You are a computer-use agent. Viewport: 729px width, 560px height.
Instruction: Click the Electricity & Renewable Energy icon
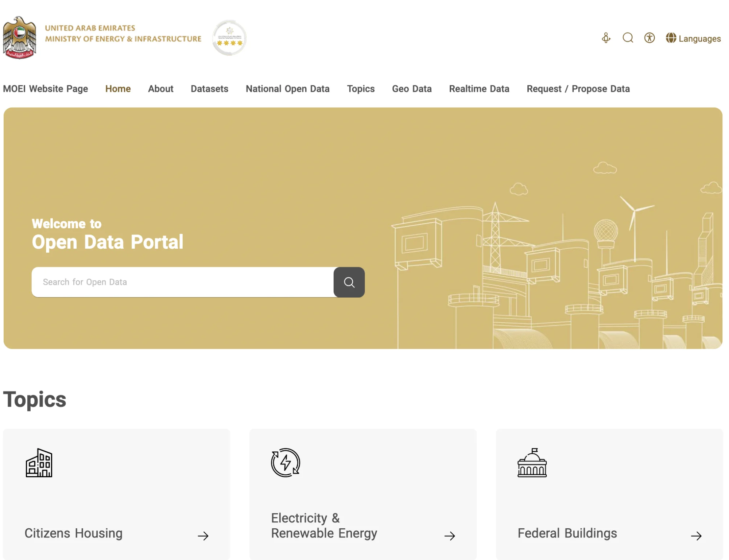click(286, 463)
